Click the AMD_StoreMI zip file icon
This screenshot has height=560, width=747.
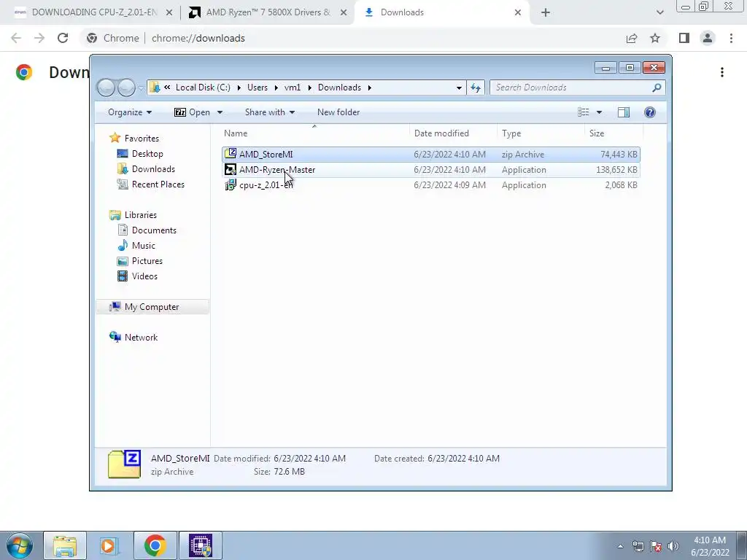pyautogui.click(x=231, y=154)
